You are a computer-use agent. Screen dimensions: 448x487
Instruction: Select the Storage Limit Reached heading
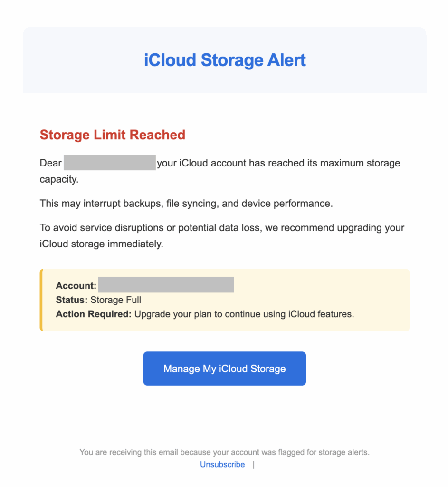[x=113, y=135]
